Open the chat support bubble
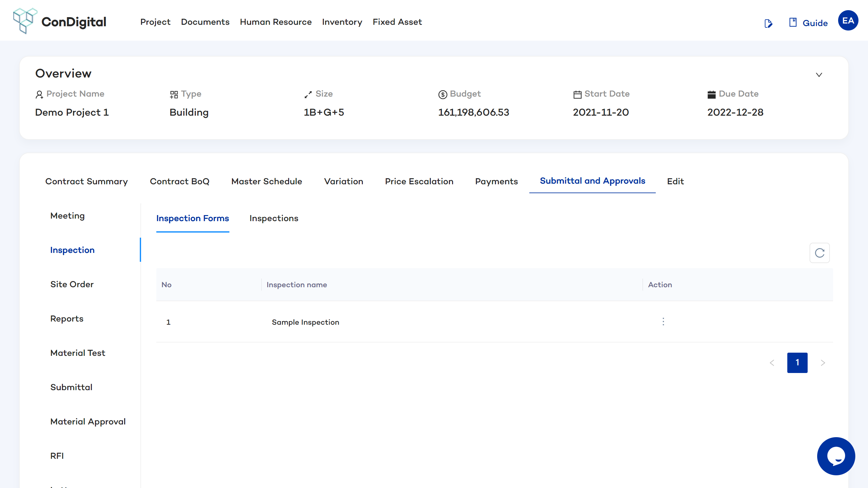The height and width of the screenshot is (488, 868). (836, 456)
